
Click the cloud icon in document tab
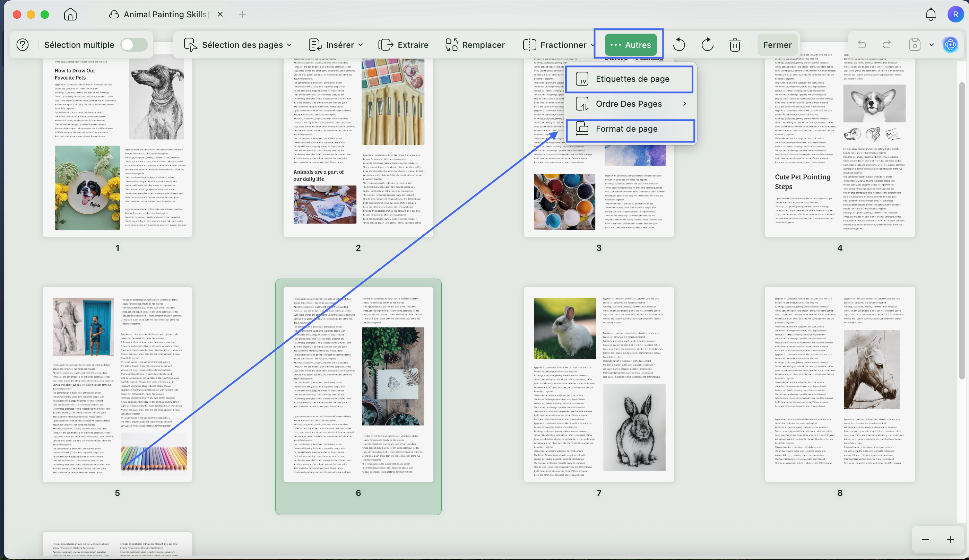click(x=114, y=15)
